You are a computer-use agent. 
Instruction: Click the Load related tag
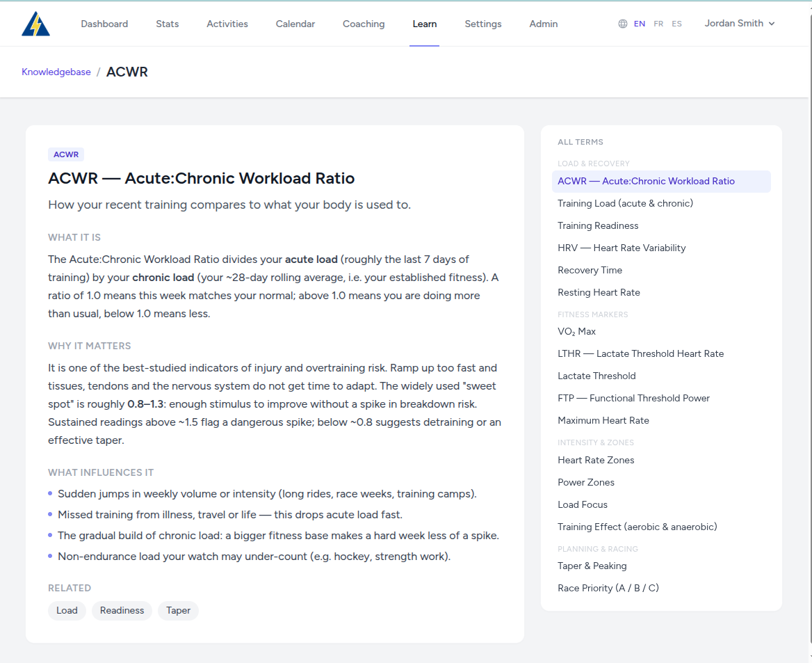pyautogui.click(x=67, y=611)
